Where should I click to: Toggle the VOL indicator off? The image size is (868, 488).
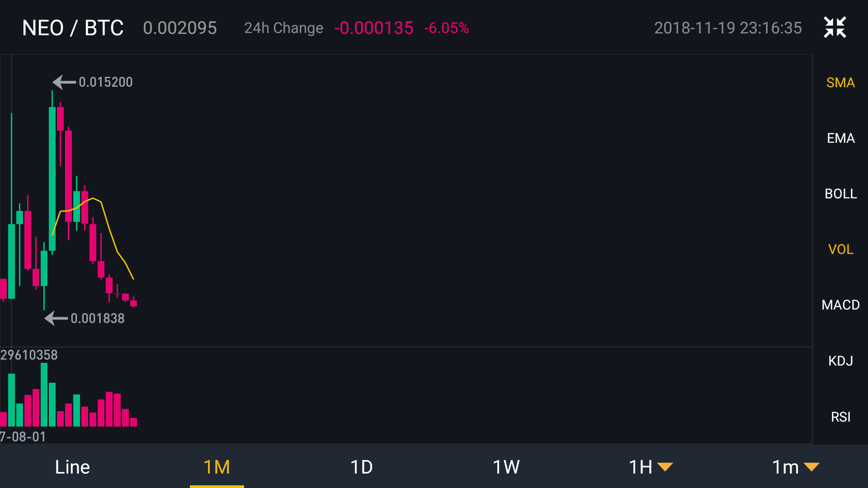[x=840, y=249]
